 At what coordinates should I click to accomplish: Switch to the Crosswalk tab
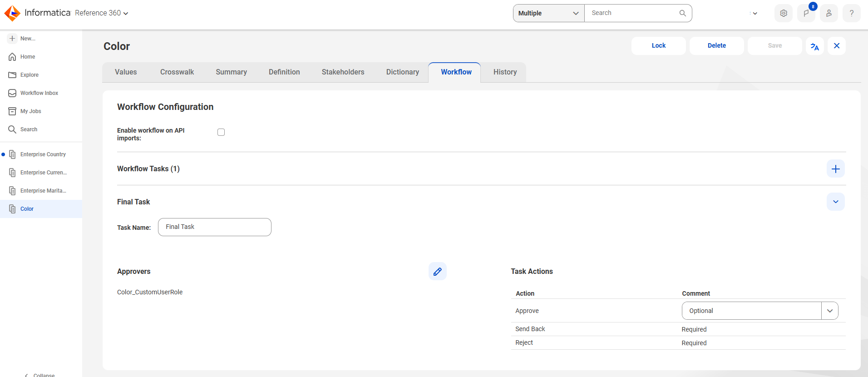(x=177, y=72)
